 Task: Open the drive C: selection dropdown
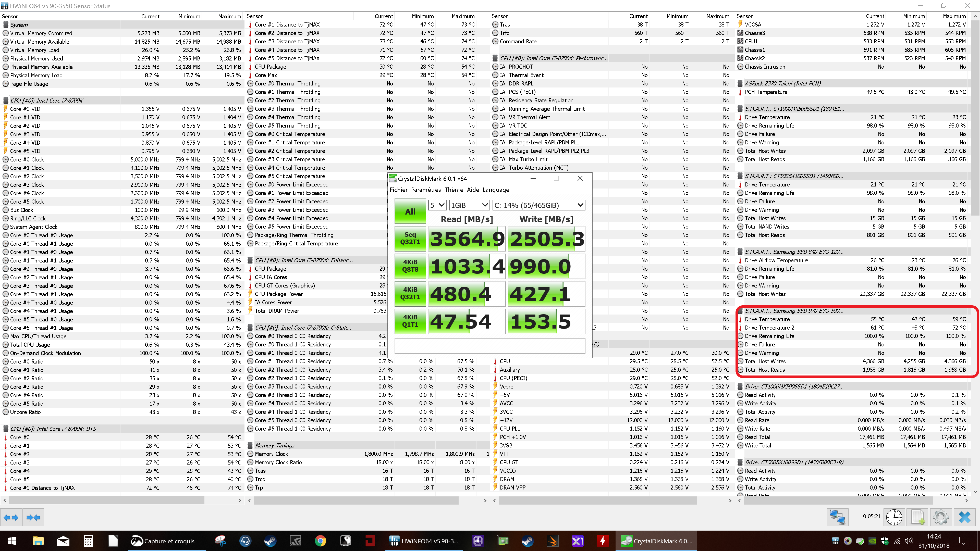click(x=538, y=205)
